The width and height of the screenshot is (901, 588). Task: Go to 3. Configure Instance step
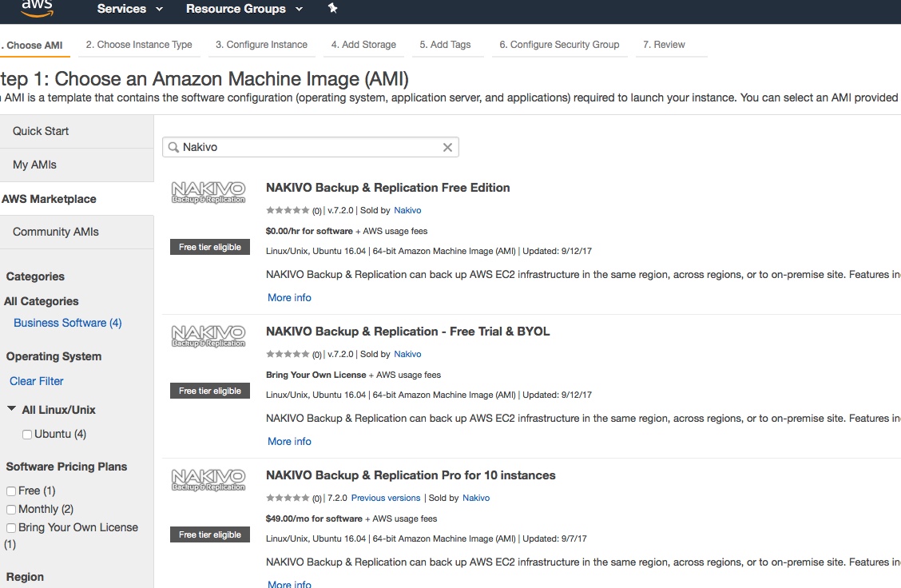[261, 45]
